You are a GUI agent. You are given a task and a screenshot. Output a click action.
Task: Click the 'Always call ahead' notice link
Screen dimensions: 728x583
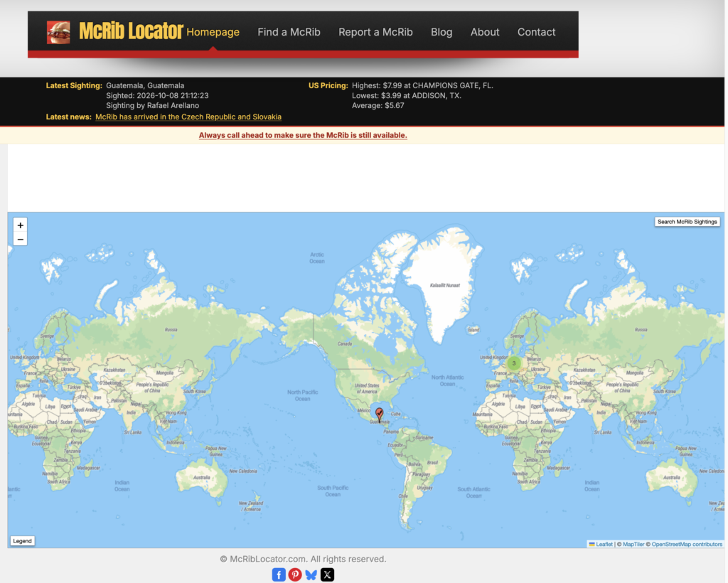point(303,135)
